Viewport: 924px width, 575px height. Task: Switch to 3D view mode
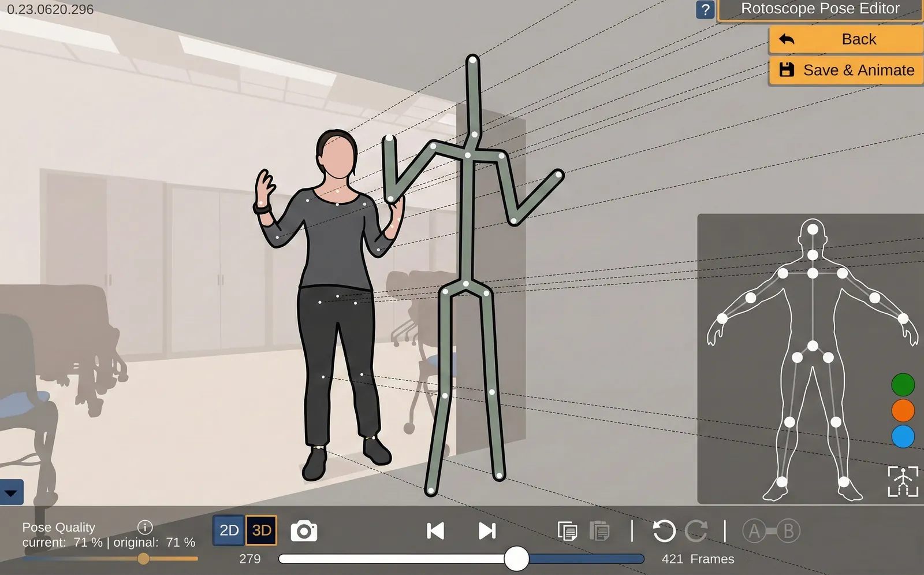pyautogui.click(x=262, y=531)
